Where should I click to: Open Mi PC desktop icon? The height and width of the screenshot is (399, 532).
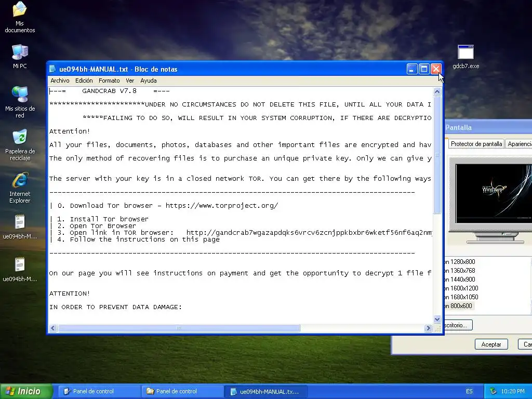click(x=20, y=56)
